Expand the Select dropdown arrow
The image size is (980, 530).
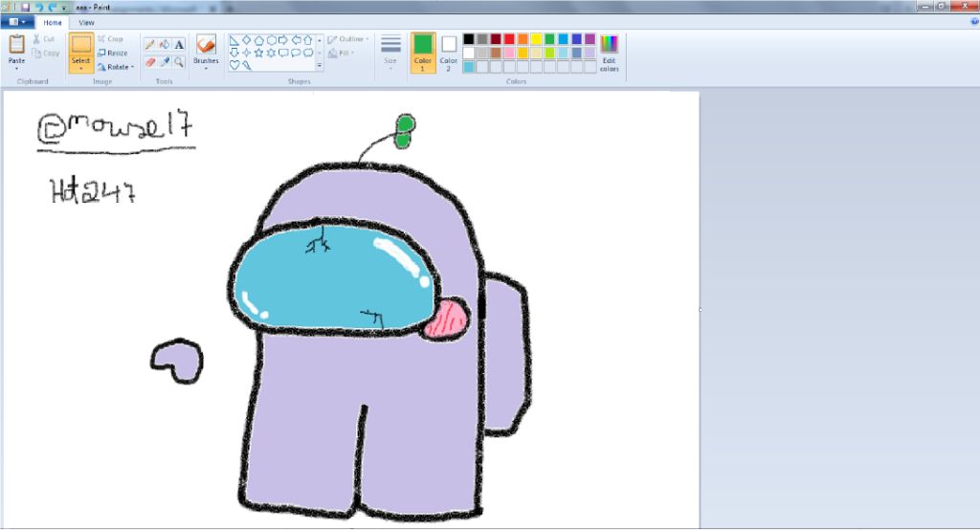coord(80,68)
